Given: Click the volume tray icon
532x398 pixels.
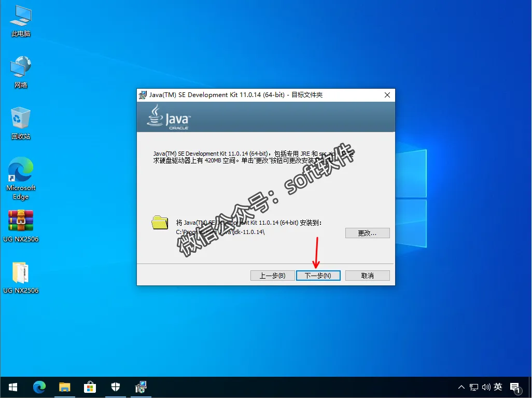Looking at the screenshot, I should 486,387.
